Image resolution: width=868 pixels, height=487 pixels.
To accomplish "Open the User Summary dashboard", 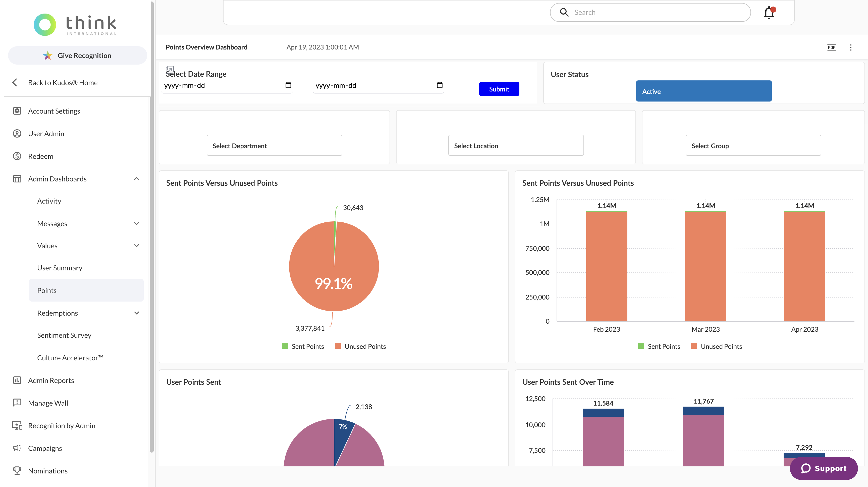I will 60,268.
